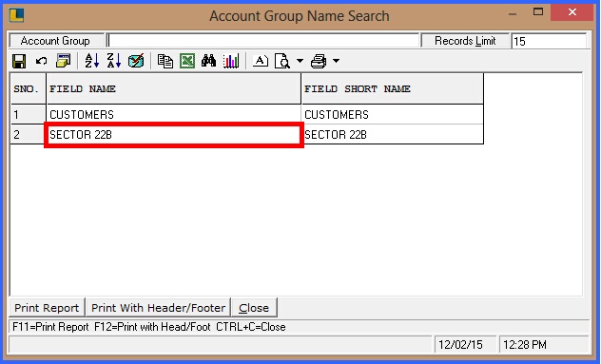Click the checkmark filter icon
Screen dimensions: 601x364
tap(136, 61)
